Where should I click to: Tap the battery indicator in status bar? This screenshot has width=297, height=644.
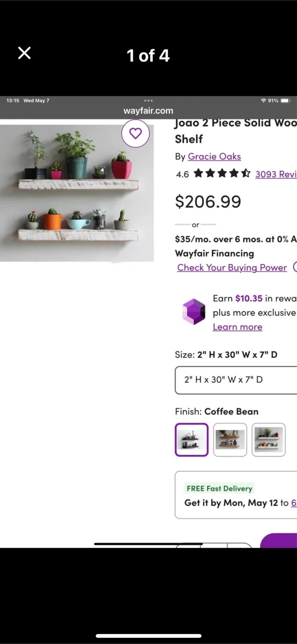click(x=285, y=101)
